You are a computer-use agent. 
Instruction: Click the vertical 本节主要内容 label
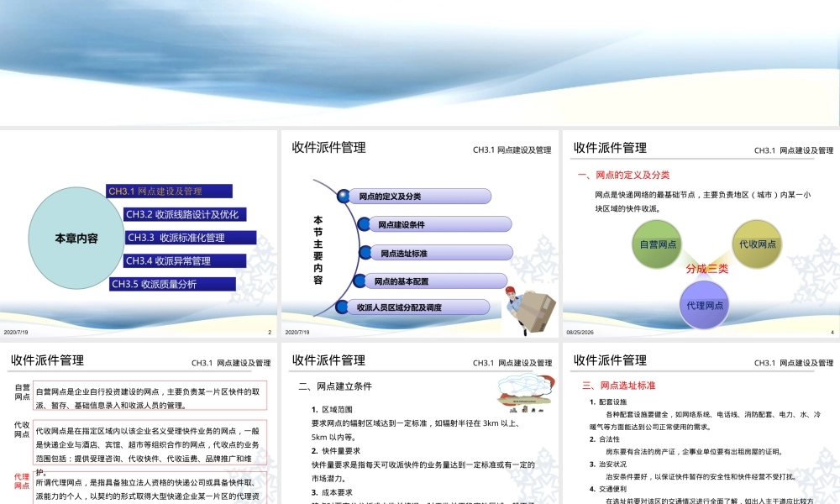click(x=318, y=249)
